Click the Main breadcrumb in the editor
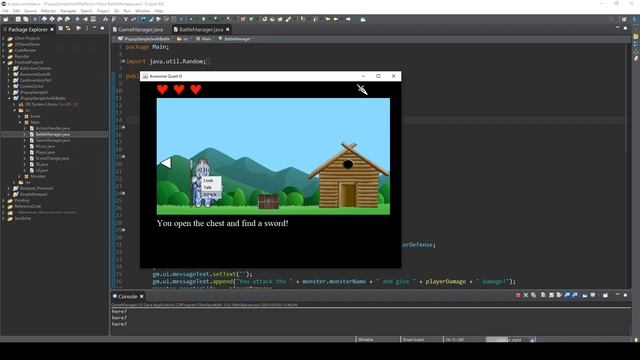 (204, 39)
